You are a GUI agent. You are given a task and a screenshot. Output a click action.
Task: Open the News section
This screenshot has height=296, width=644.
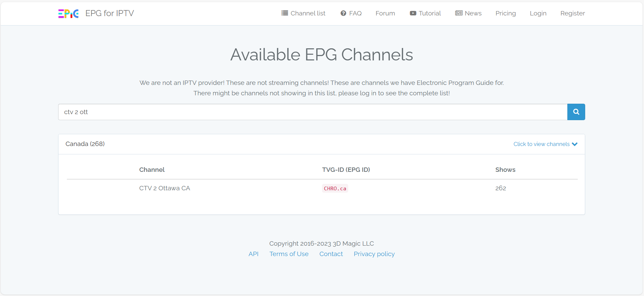coord(469,13)
